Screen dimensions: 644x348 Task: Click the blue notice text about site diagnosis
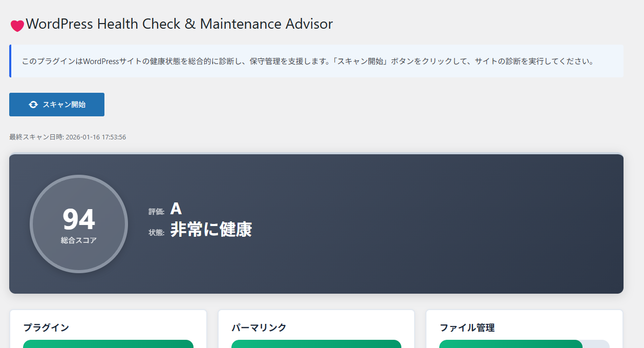click(x=307, y=61)
